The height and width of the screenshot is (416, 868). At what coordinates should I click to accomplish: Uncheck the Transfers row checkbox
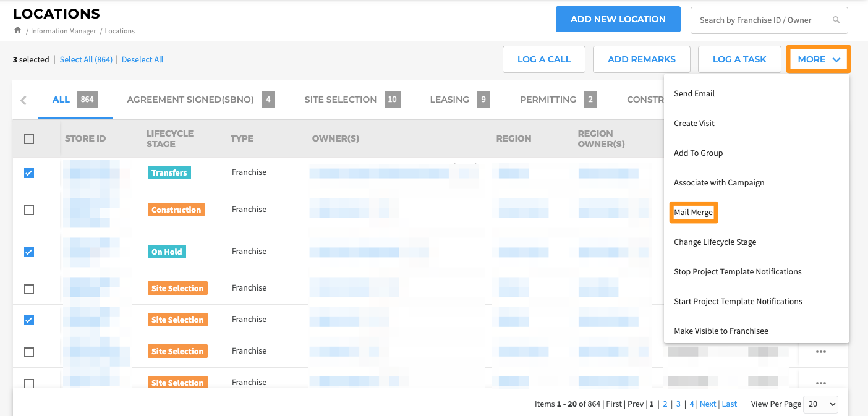click(29, 173)
